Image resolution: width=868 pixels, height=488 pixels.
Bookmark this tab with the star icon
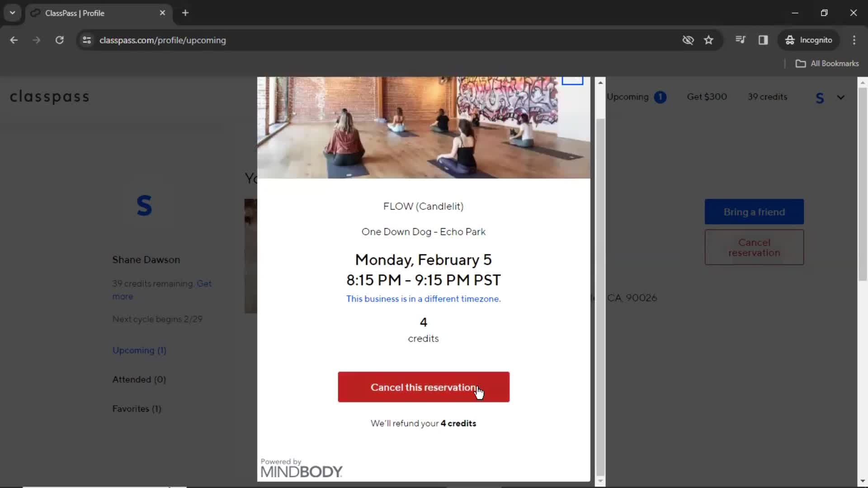pos(708,40)
